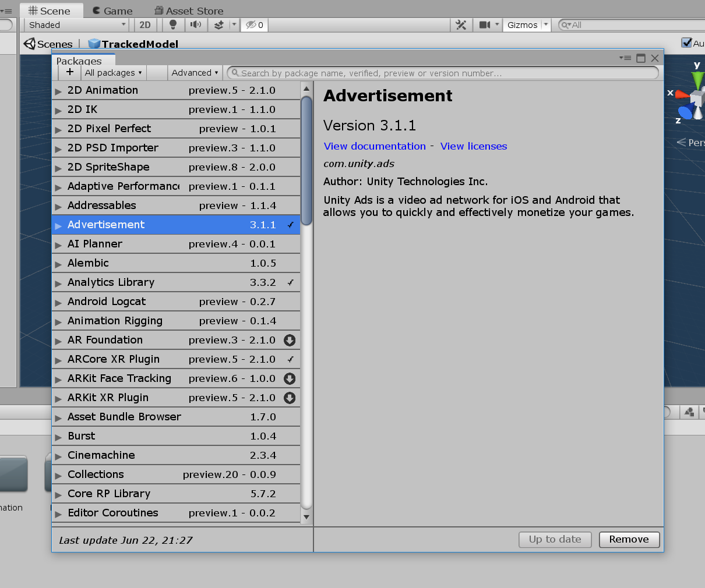The height and width of the screenshot is (588, 705).
Task: Open the Packages window options menu icon
Action: 625,58
